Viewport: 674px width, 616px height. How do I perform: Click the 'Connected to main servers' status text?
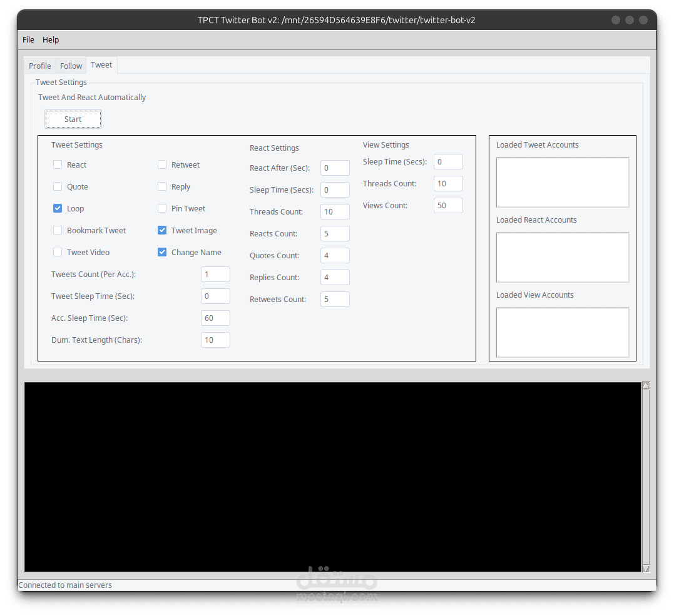65,585
